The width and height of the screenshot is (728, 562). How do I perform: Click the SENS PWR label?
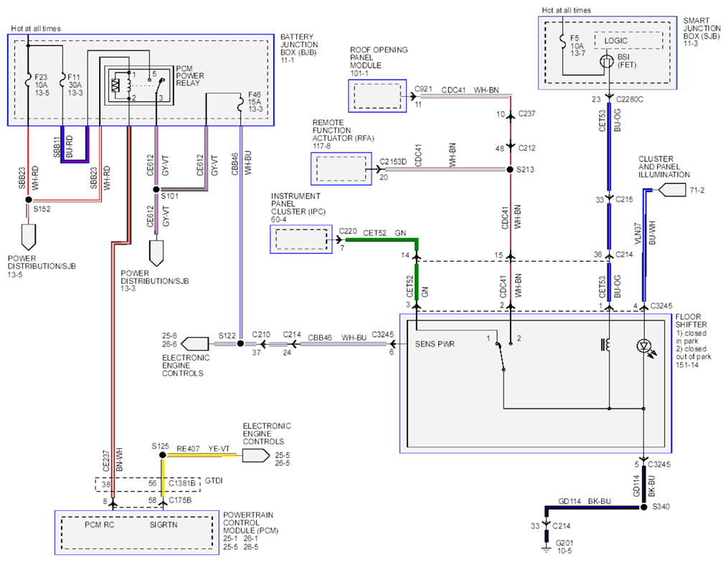(x=435, y=344)
